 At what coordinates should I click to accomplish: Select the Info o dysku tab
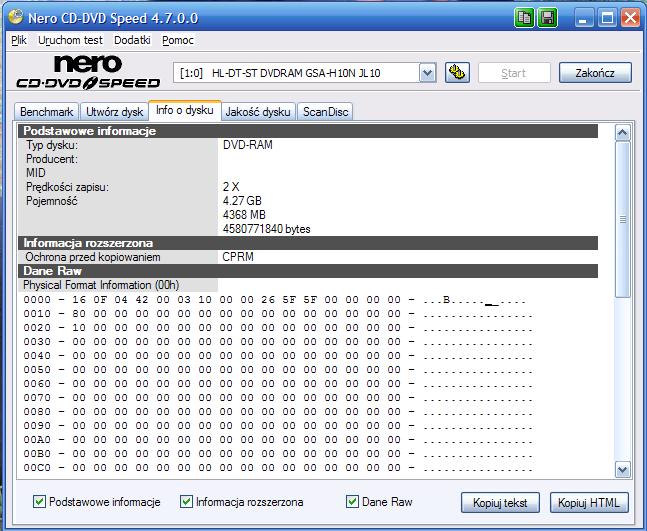tap(184, 110)
